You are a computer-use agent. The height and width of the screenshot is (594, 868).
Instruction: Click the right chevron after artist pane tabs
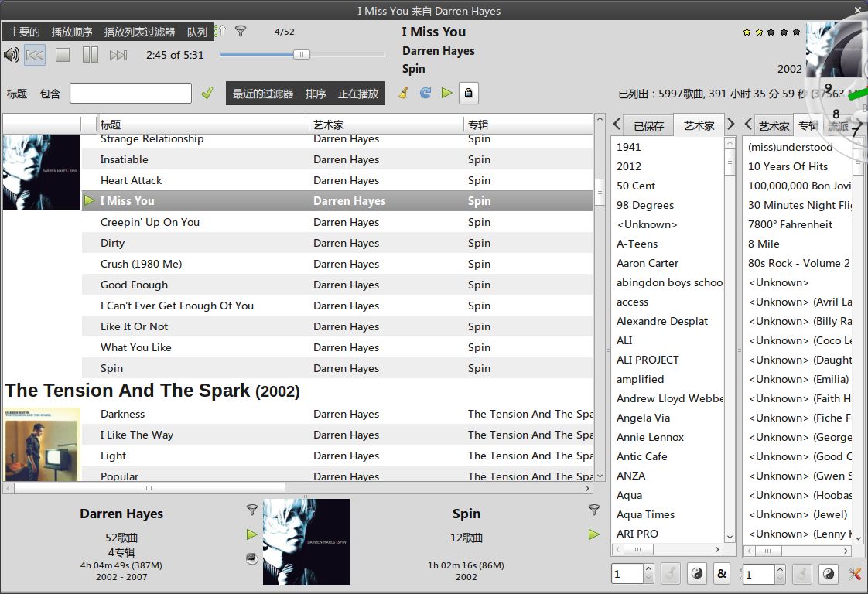[x=731, y=124]
